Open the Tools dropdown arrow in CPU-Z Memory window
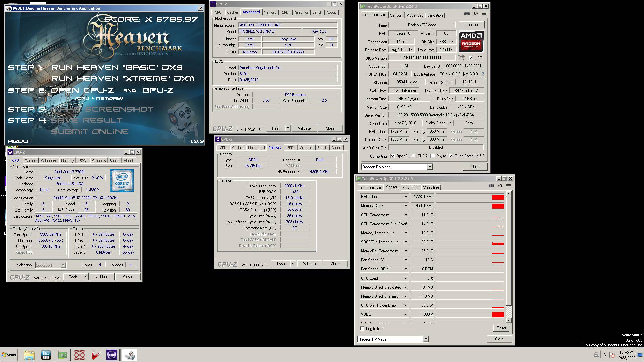 [293, 264]
